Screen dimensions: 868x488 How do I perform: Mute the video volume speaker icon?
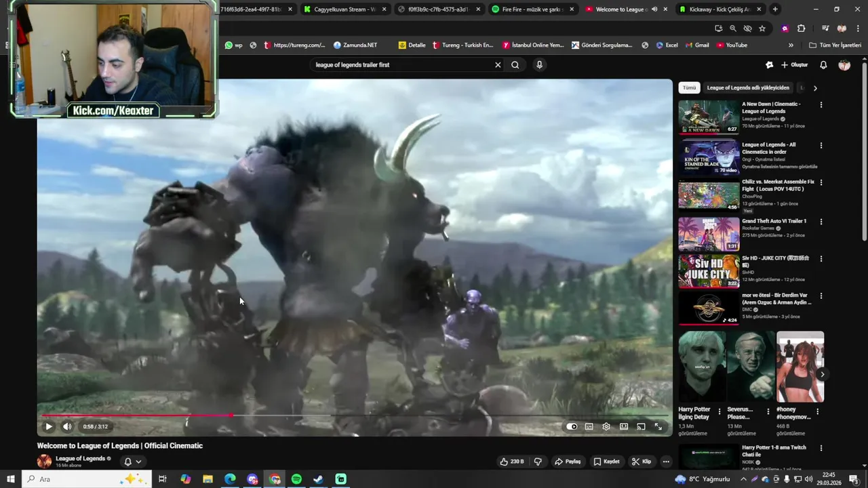(x=67, y=426)
